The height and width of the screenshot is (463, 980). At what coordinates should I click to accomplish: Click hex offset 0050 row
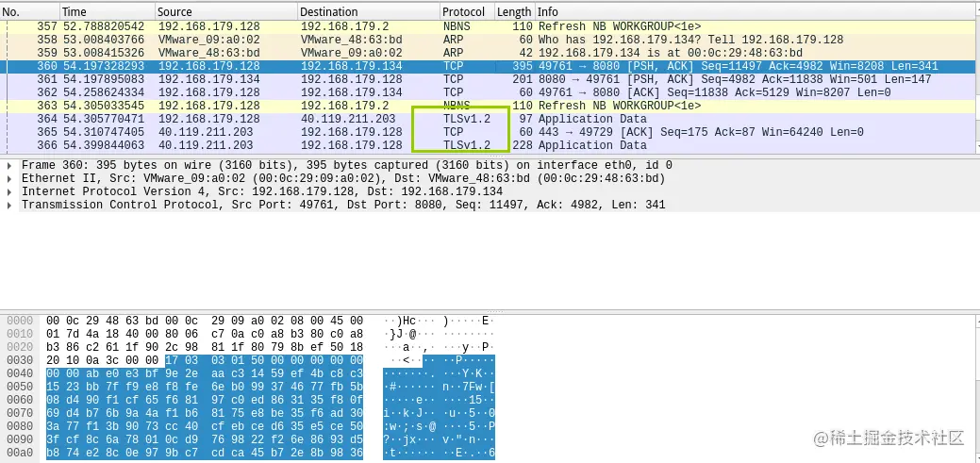click(x=19, y=387)
